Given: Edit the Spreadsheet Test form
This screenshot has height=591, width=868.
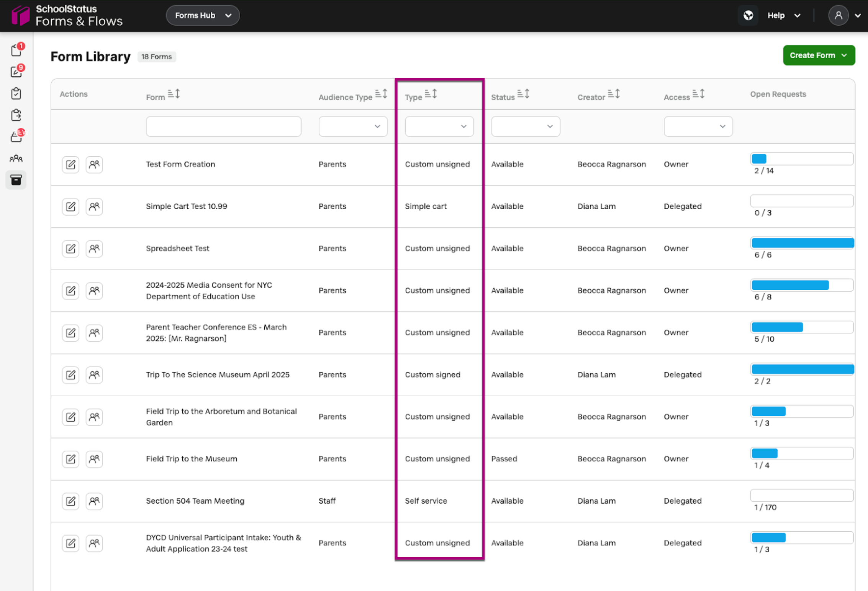Looking at the screenshot, I should [70, 249].
